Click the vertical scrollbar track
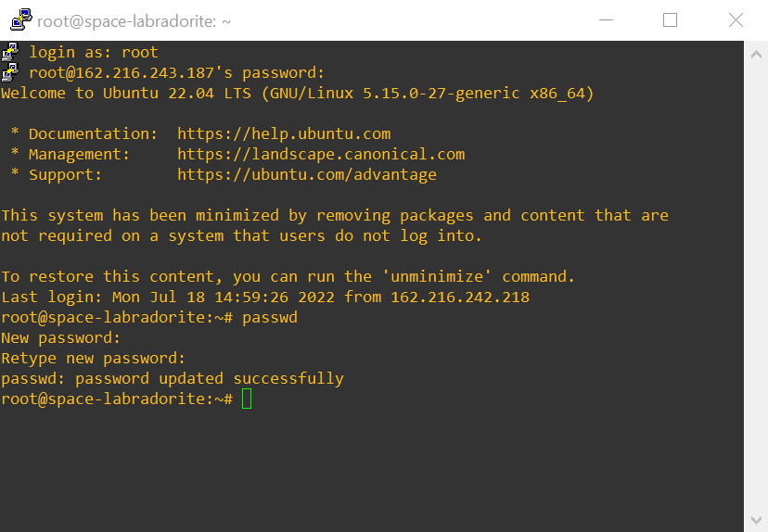This screenshot has height=532, width=768. (756, 278)
